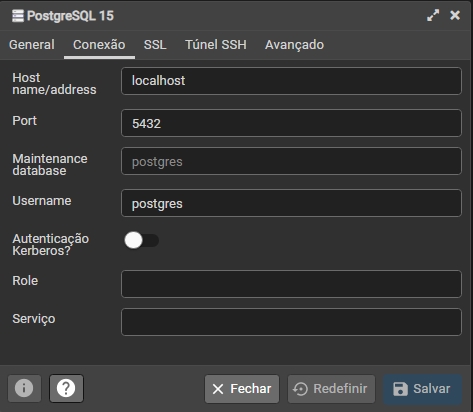This screenshot has width=473, height=412.
Task: Toggle the Autenticação Kerberos switch
Action: click(142, 240)
